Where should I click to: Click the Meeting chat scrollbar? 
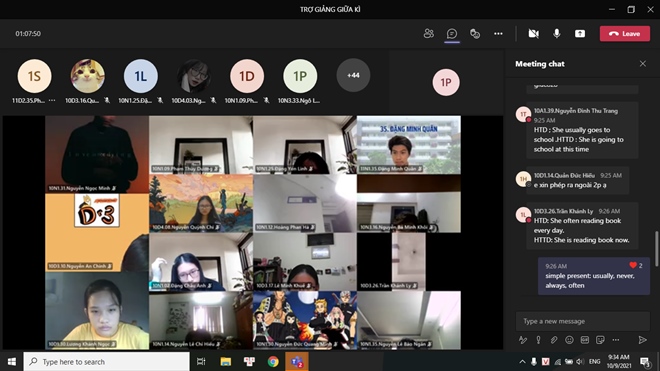coord(656,248)
